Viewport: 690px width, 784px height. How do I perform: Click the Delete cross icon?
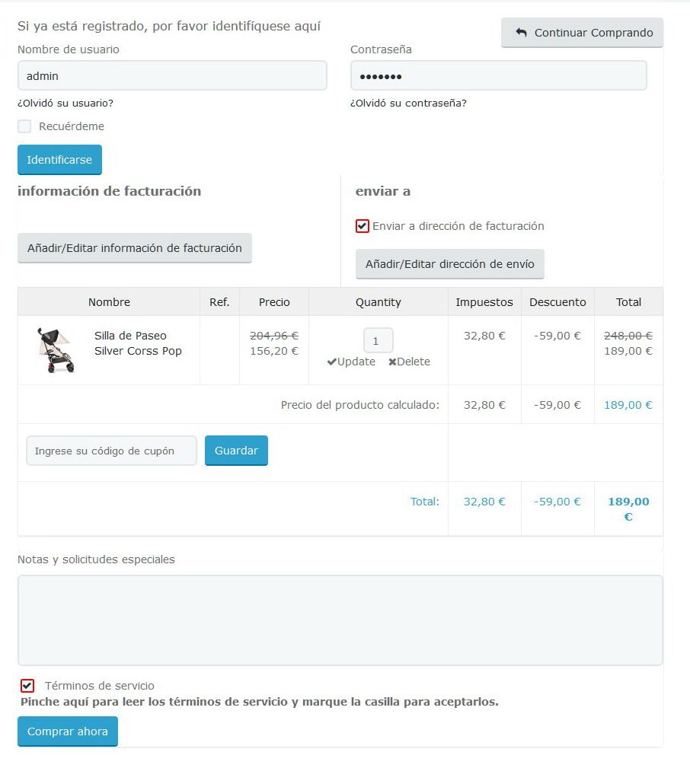point(392,362)
